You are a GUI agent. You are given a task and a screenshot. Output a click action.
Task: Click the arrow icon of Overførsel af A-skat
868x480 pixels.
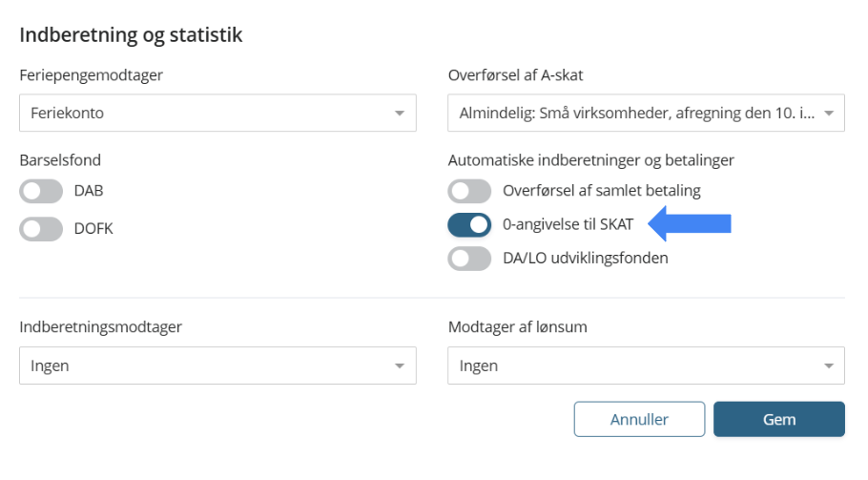828,114
